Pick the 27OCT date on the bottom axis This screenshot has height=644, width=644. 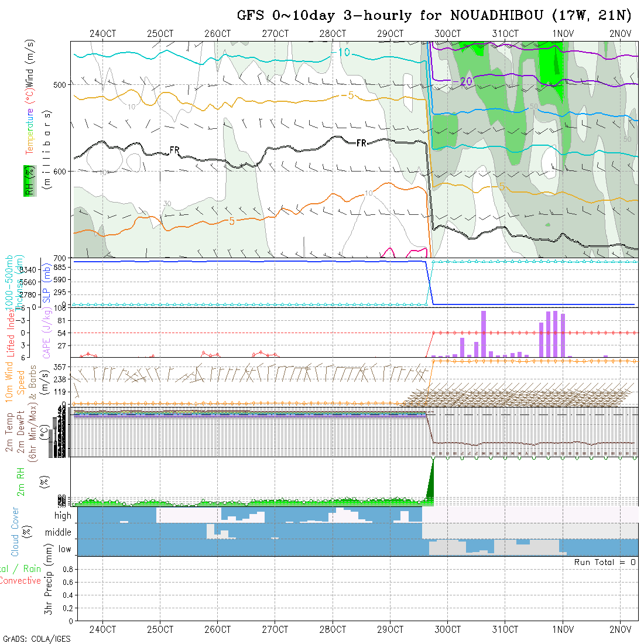tap(275, 629)
